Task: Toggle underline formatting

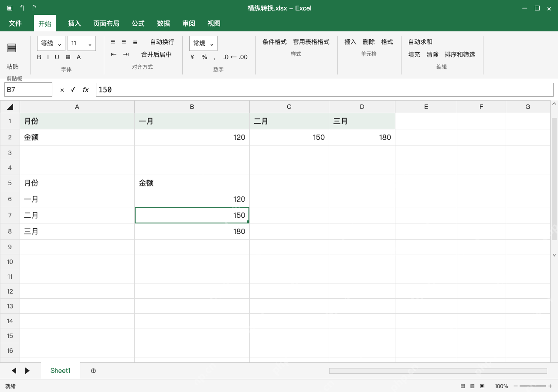Action: 57,57
